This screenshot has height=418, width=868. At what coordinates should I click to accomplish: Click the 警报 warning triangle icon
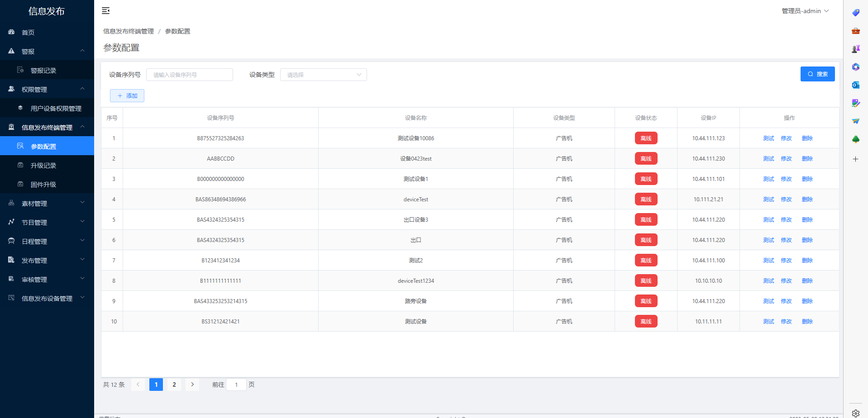(11, 51)
